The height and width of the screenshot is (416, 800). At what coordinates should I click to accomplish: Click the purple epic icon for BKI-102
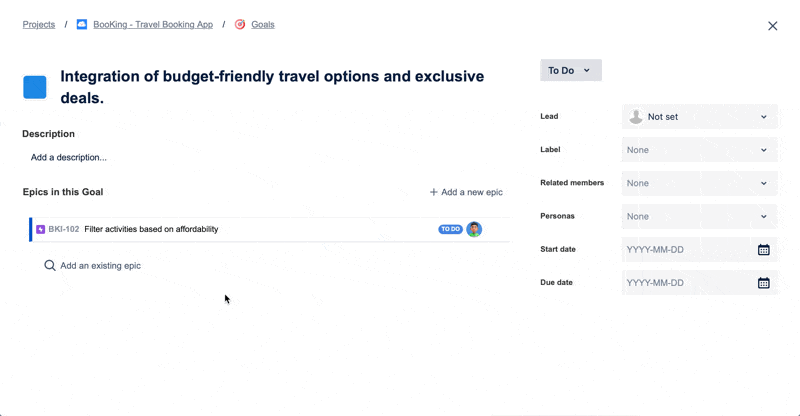[x=41, y=229]
